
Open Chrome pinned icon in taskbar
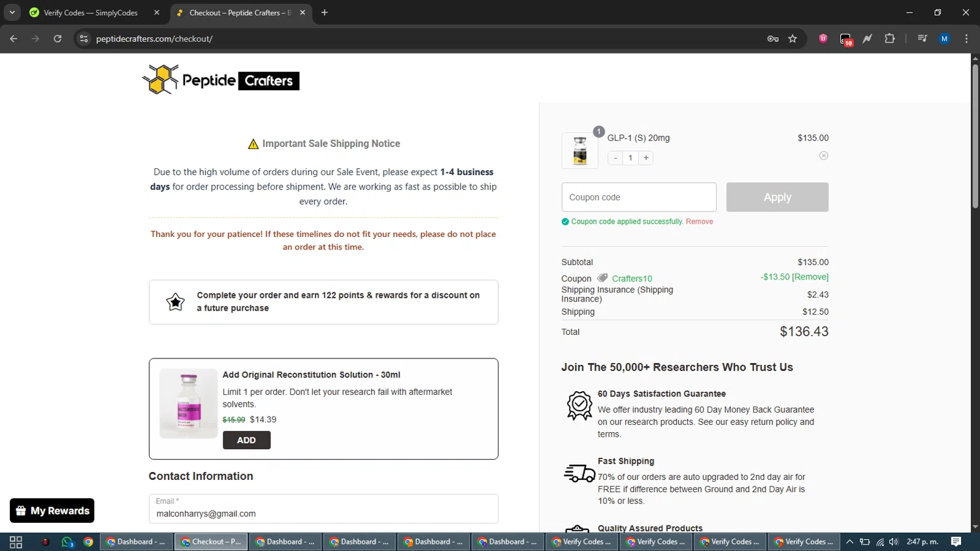[x=88, y=542]
